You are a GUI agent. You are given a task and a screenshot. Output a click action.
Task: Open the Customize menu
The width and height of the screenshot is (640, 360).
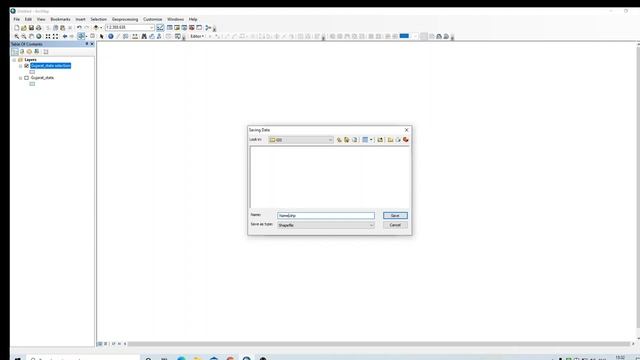pos(153,19)
